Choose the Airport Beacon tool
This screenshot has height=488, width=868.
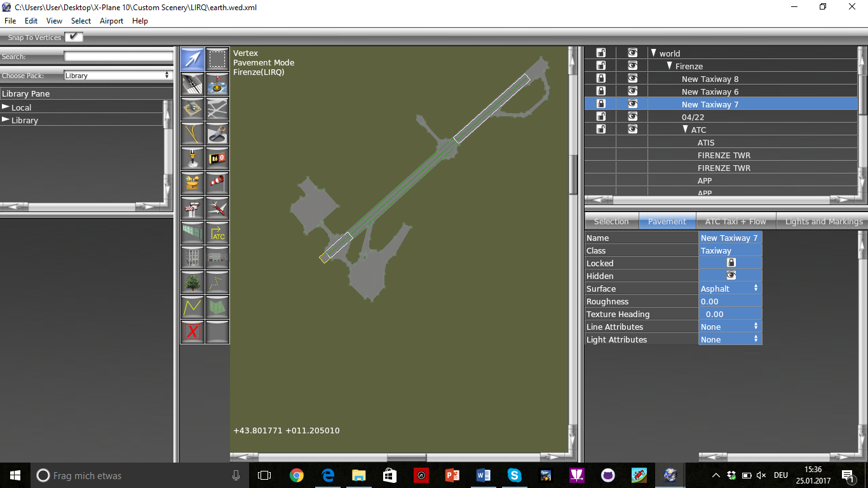pos(193,183)
